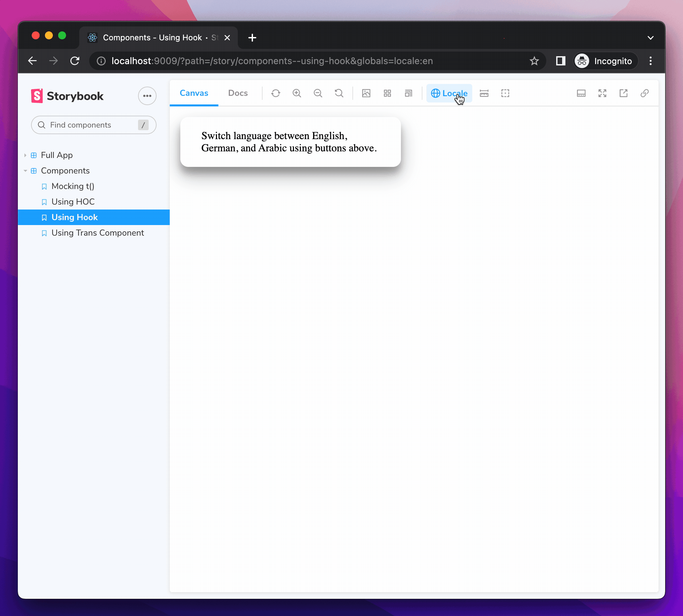Reset the canvas zoom level
The image size is (683, 616).
pyautogui.click(x=339, y=94)
